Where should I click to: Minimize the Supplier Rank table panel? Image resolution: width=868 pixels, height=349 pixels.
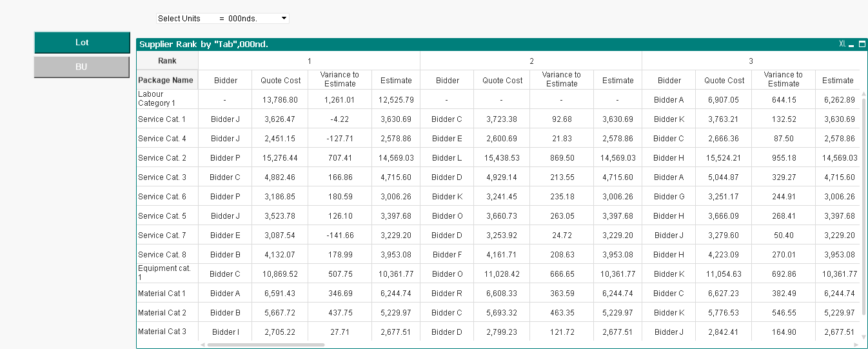(851, 45)
